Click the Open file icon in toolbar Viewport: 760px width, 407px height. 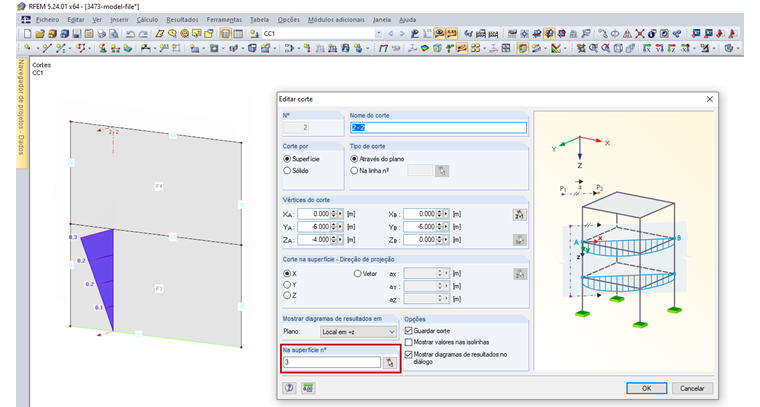click(41, 33)
